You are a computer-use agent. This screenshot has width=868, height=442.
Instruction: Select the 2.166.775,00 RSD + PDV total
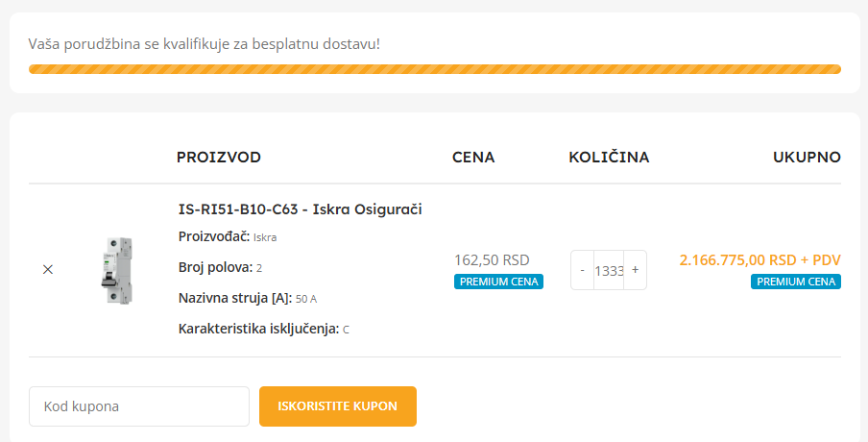coord(760,259)
